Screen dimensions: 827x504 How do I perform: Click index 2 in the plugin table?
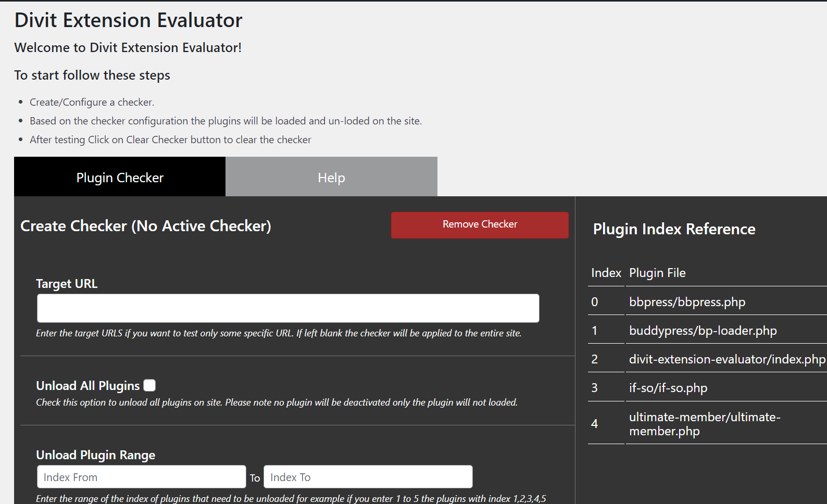pos(595,359)
